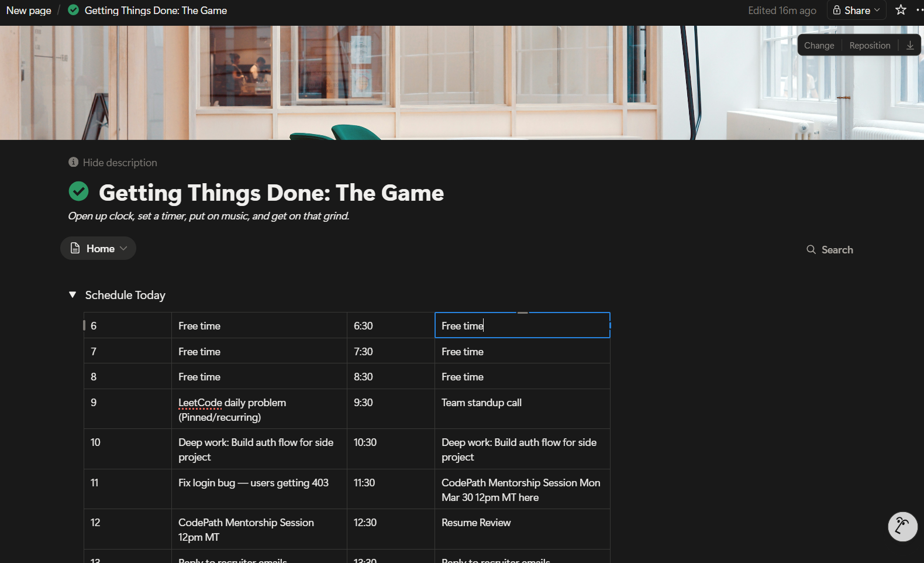Select the cell with hour 8
This screenshot has width=924, height=563.
127,376
